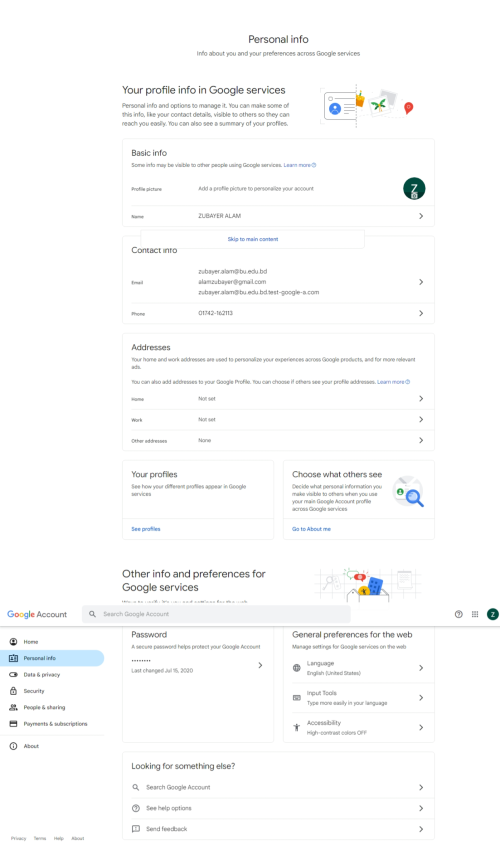Open Language preference chevron
The width and height of the screenshot is (500, 847).
pyautogui.click(x=421, y=668)
